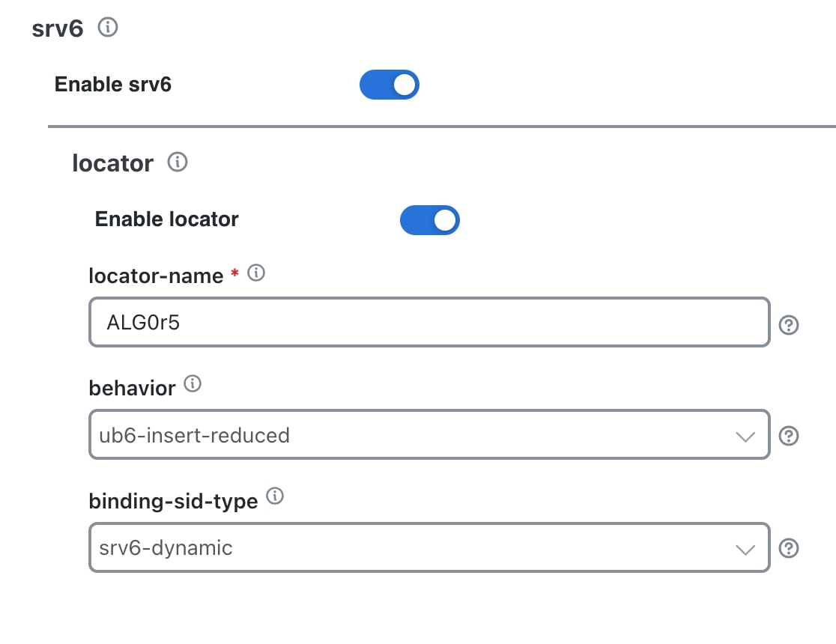The image size is (836, 644).
Task: Click the help icon beside binding-sid-type dropdown
Action: (789, 550)
